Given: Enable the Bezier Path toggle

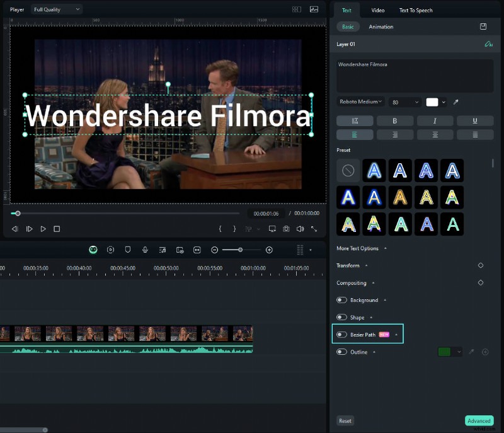Looking at the screenshot, I should (342, 335).
